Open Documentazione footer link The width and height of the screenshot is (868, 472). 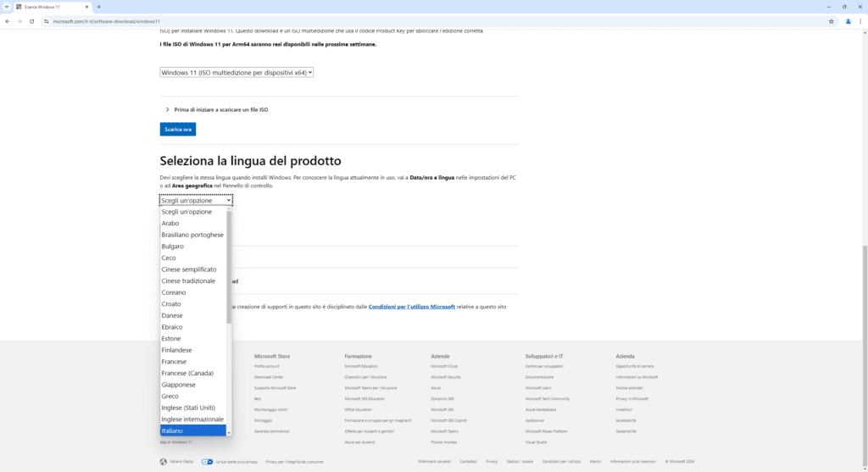(x=539, y=377)
